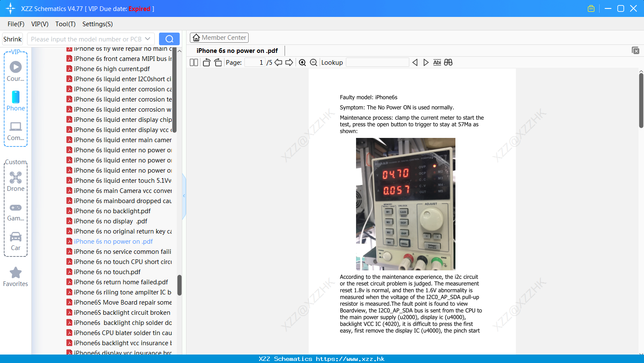Image resolution: width=644 pixels, height=363 pixels.
Task: Click the file list scrollbar thumb
Action: [179, 285]
